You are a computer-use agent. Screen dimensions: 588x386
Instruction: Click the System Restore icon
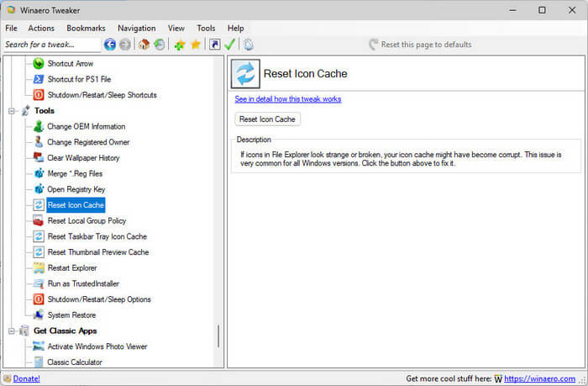tap(39, 315)
